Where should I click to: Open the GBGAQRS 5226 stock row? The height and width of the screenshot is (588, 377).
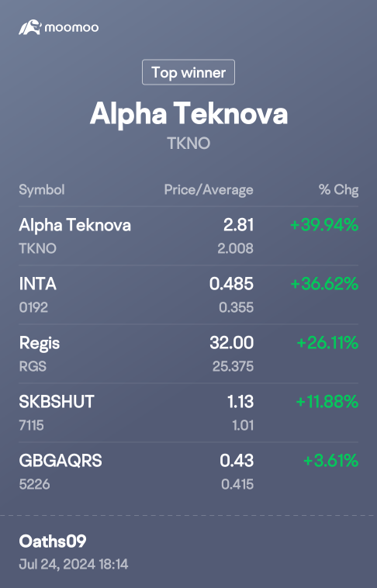188,472
